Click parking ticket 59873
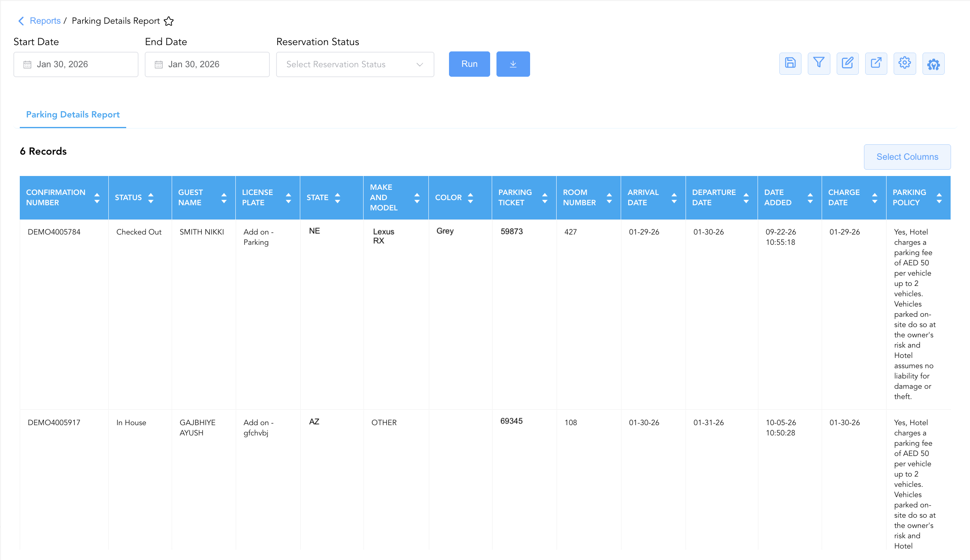Viewport: 970px width, 560px height. pos(512,232)
